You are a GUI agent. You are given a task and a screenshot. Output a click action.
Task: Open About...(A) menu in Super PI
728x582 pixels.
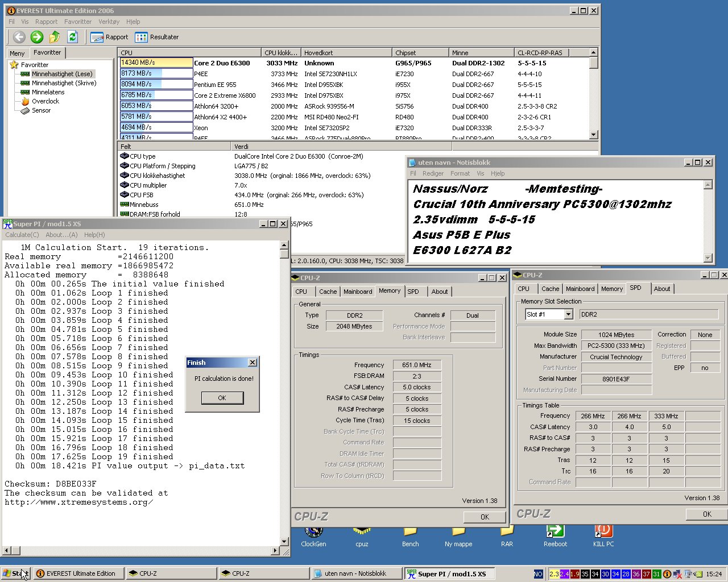click(x=61, y=235)
